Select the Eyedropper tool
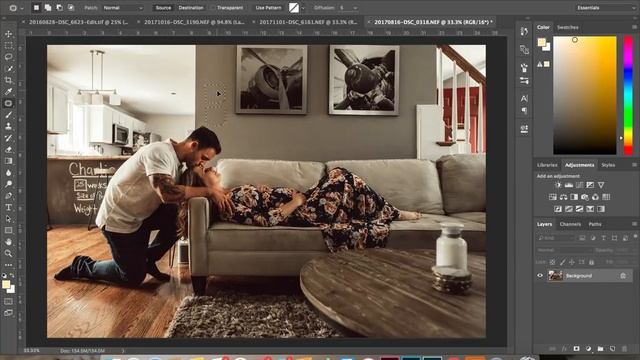Image resolution: width=640 pixels, height=360 pixels. click(8, 91)
